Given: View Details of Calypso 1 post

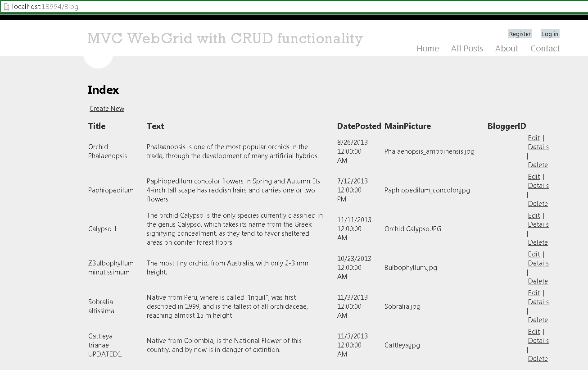Looking at the screenshot, I should coord(538,224).
